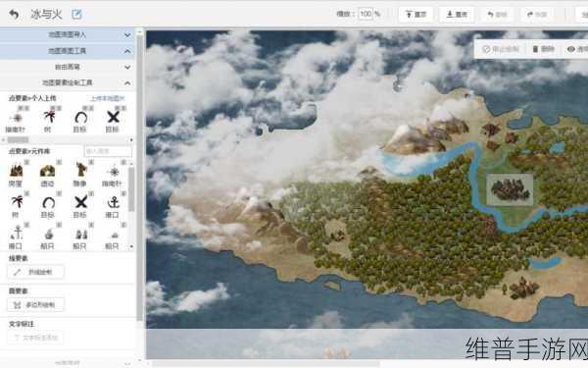The image size is (588, 368).
Task: Delete the selected element via trash button
Action: click(x=543, y=49)
